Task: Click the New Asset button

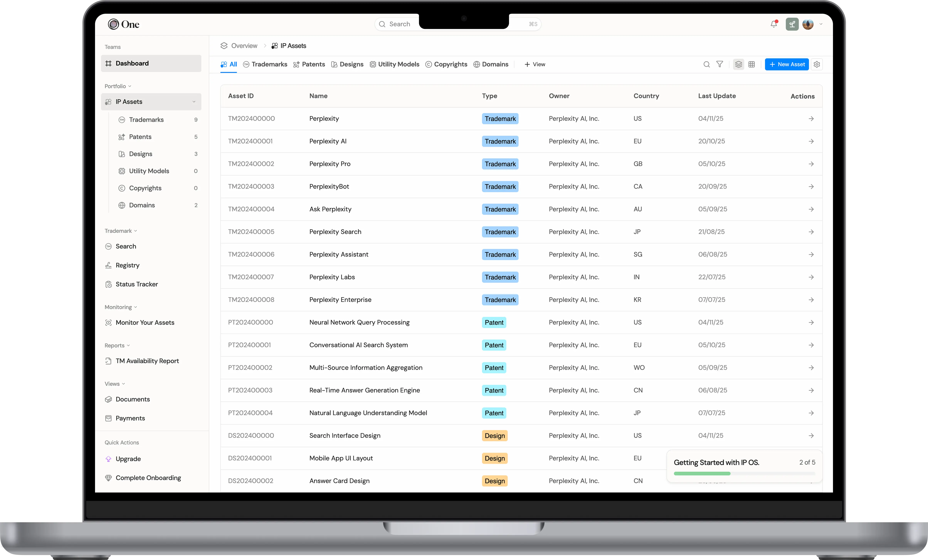Action: pyautogui.click(x=786, y=64)
